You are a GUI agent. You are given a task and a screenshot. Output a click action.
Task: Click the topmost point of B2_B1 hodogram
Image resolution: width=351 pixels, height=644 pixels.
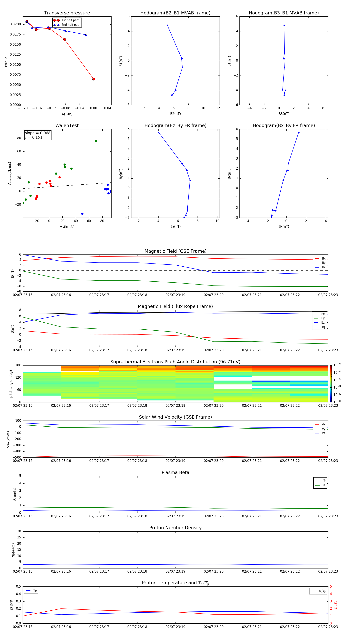[x=167, y=25]
